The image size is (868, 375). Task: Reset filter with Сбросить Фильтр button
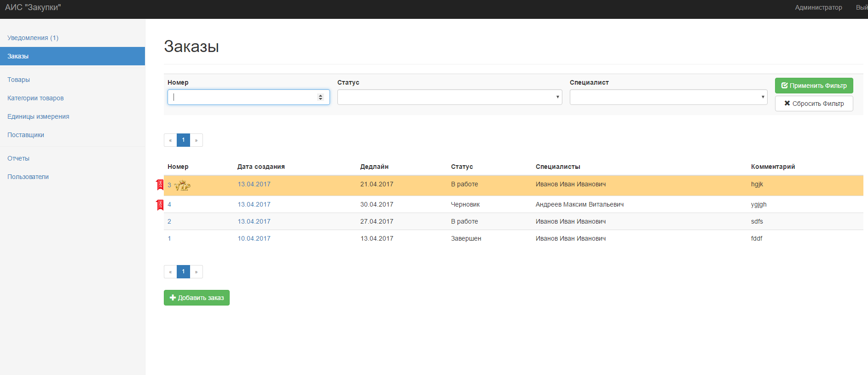(814, 104)
